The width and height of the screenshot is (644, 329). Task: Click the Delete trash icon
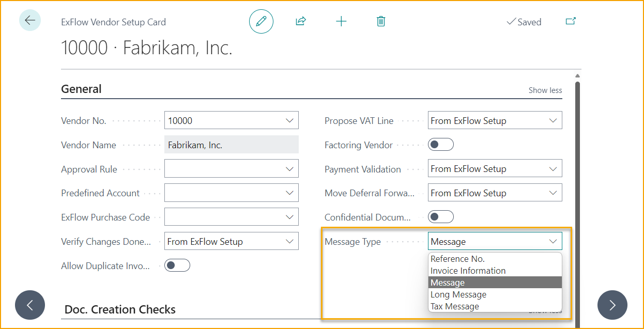tap(381, 21)
